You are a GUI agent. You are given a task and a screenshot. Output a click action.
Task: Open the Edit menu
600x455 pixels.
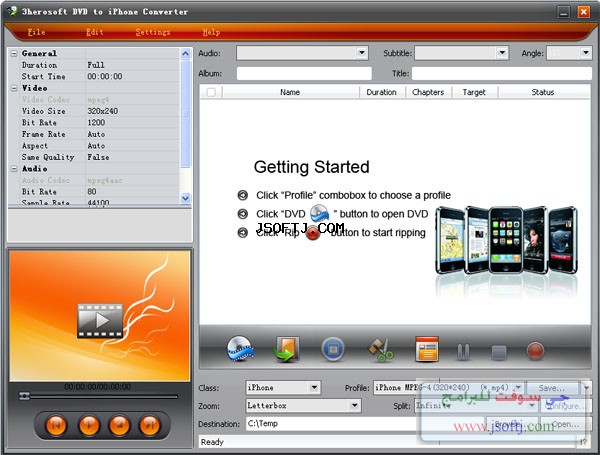pyautogui.click(x=95, y=32)
